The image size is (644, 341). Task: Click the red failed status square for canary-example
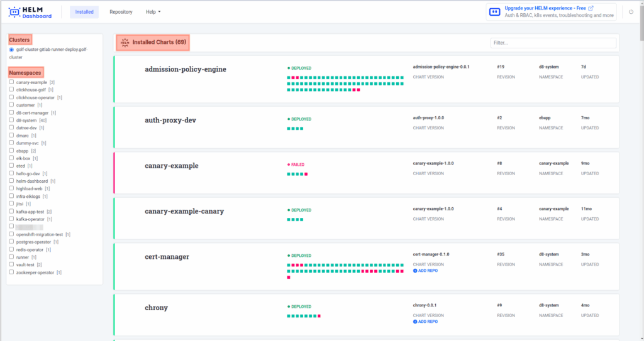306,174
